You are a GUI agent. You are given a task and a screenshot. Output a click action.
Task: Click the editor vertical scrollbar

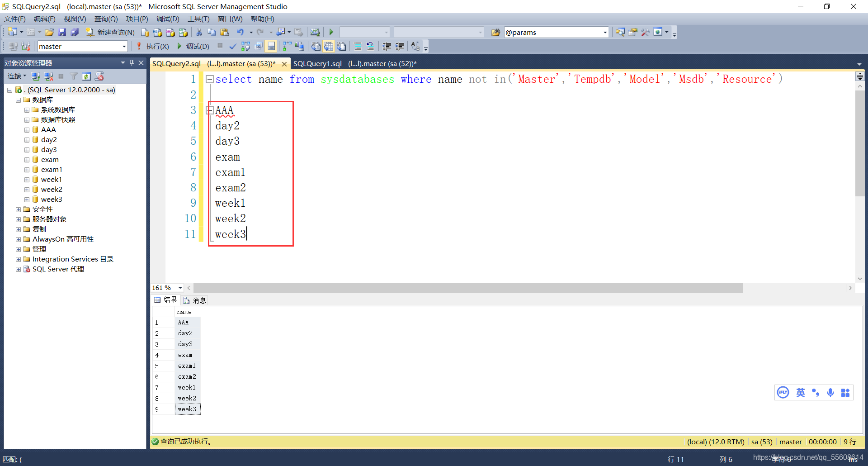pyautogui.click(x=859, y=143)
